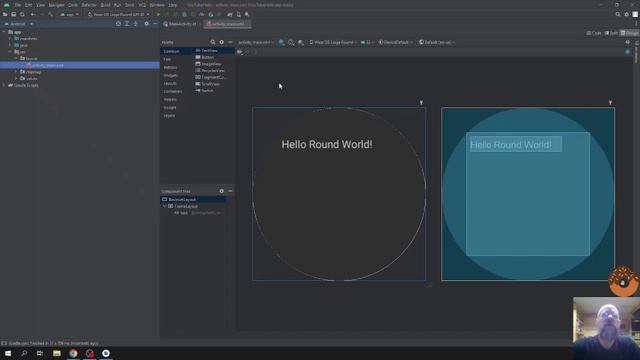Screen dimensions: 640x360
Task: Switch to MainActivity.kt tab
Action: tap(180, 24)
